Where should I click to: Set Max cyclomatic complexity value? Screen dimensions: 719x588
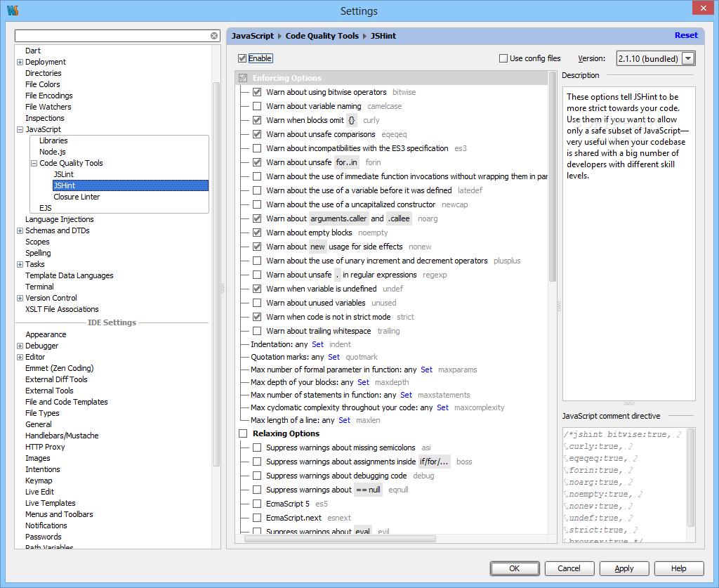pyautogui.click(x=442, y=407)
